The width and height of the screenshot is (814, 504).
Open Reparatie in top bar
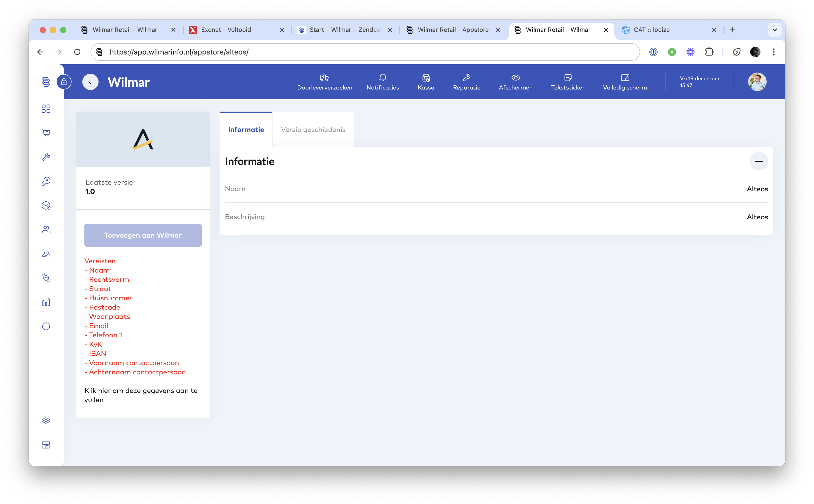point(466,82)
